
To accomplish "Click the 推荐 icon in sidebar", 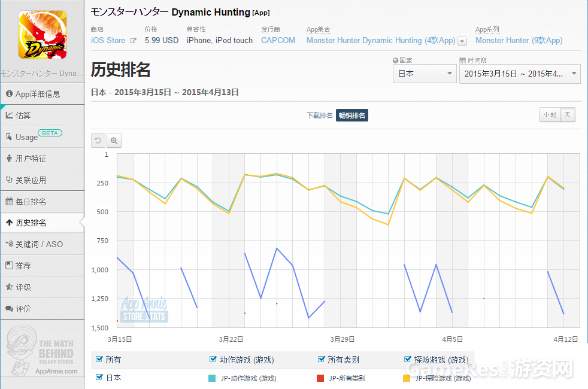I will pyautogui.click(x=9, y=265).
